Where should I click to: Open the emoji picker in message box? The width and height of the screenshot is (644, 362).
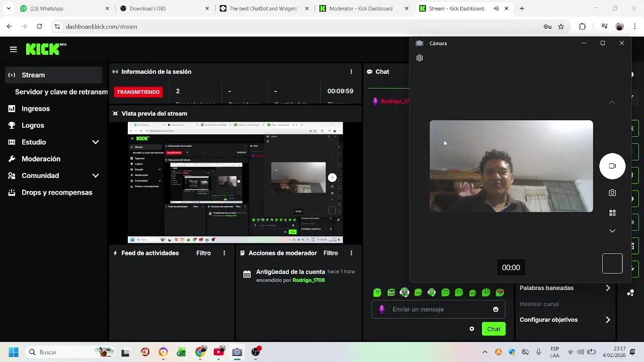[496, 309]
